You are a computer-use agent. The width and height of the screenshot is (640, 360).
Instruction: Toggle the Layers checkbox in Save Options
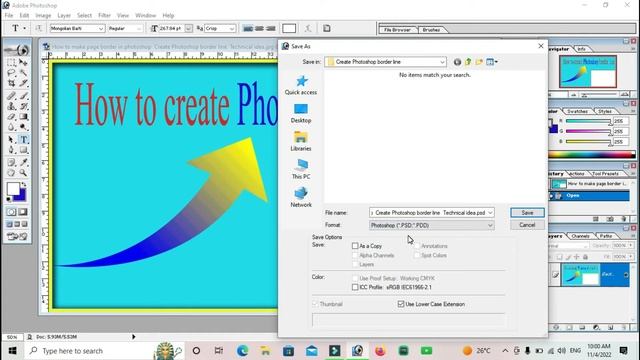tap(355, 264)
